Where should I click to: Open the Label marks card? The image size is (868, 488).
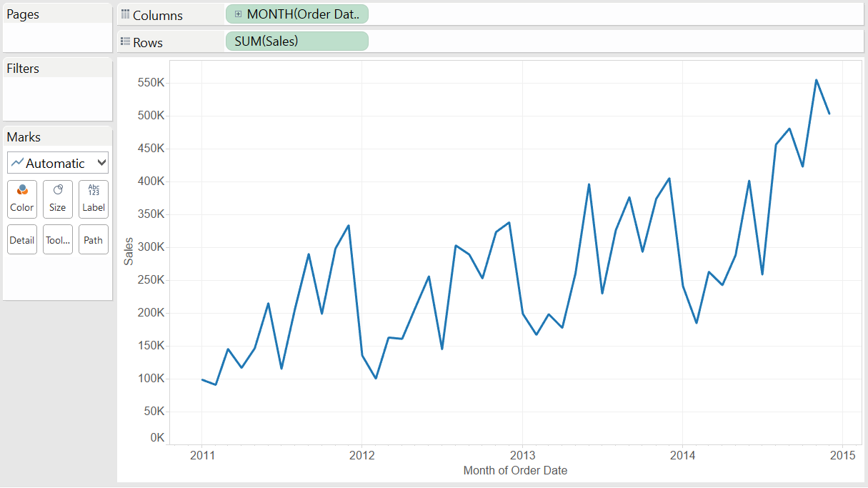[93, 199]
